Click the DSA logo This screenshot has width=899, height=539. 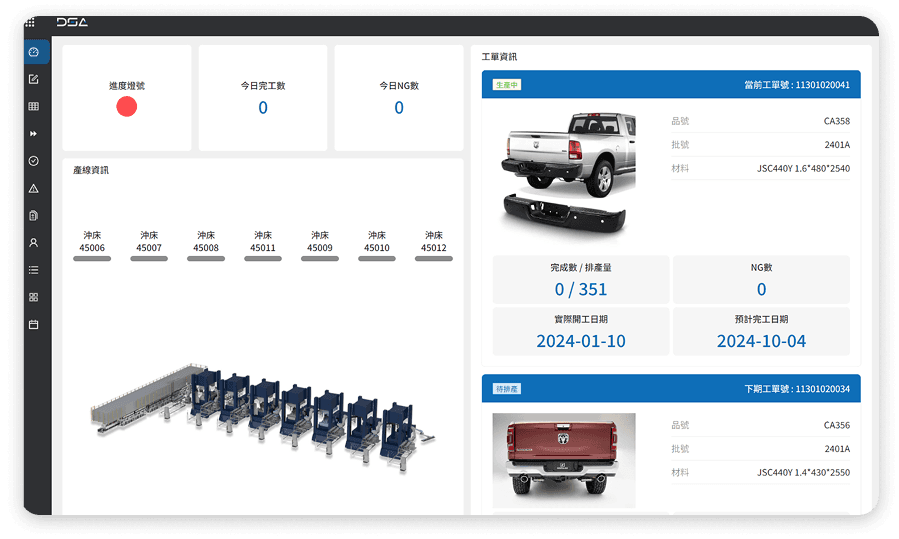click(x=72, y=22)
